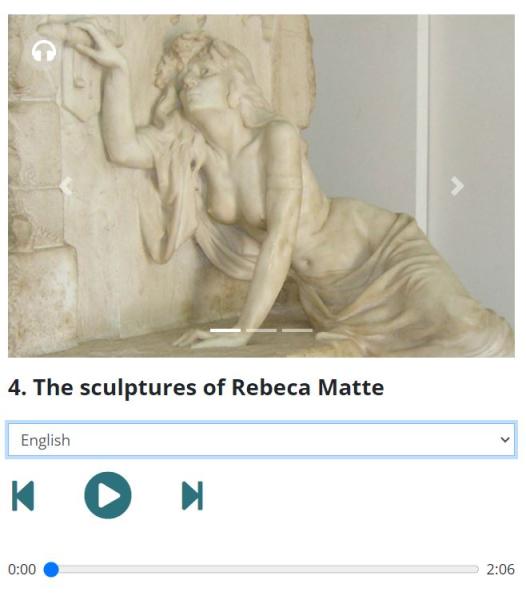The image size is (526, 600).
Task: Click the Rebeca Matte sculpture image
Action: (261, 186)
